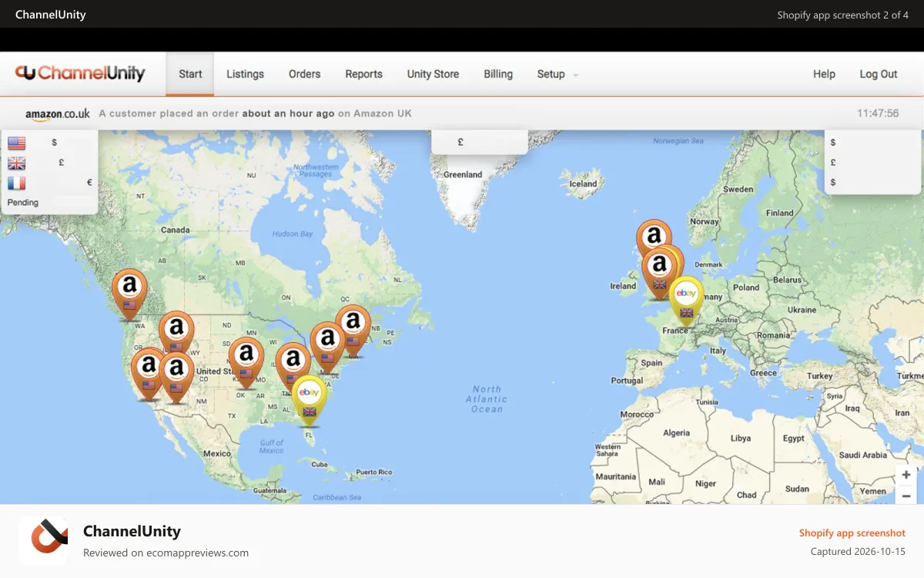Click the Ireland label on the map
This screenshot has width=924, height=578.
click(x=623, y=286)
